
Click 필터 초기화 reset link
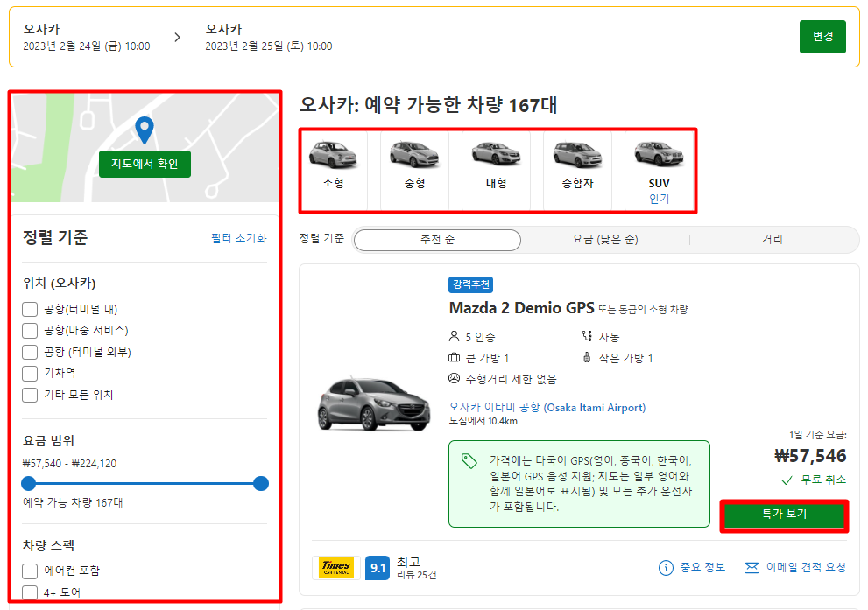coord(239,238)
